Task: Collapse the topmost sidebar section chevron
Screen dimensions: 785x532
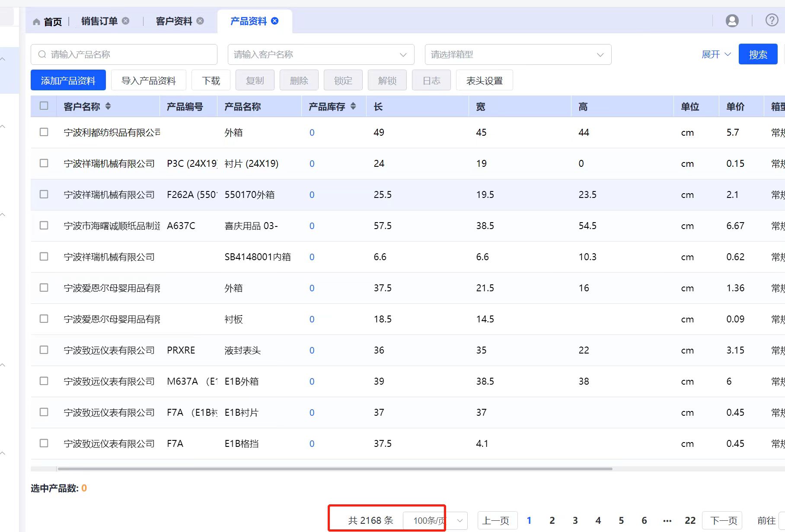Action: (3, 59)
